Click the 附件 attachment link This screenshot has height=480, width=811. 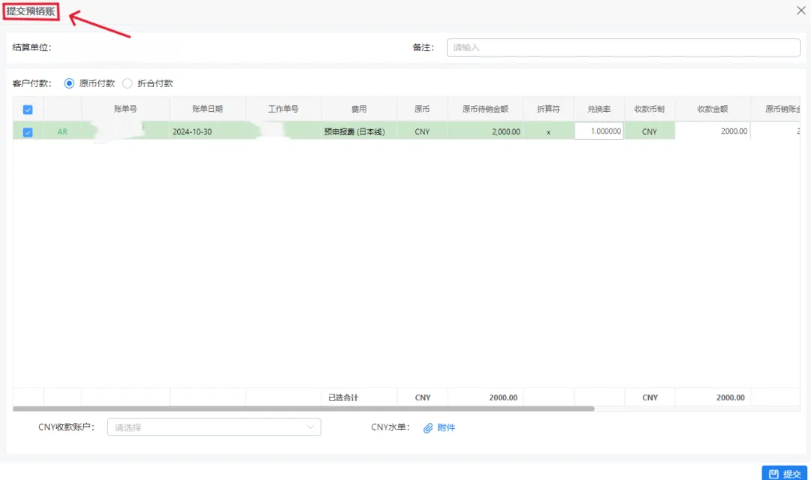point(446,428)
